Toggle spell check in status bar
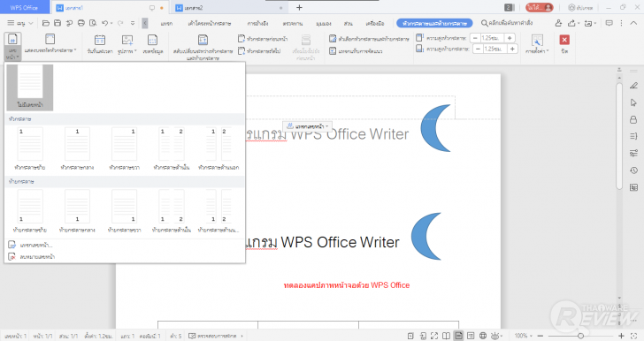This screenshot has height=341, width=644. (212, 336)
